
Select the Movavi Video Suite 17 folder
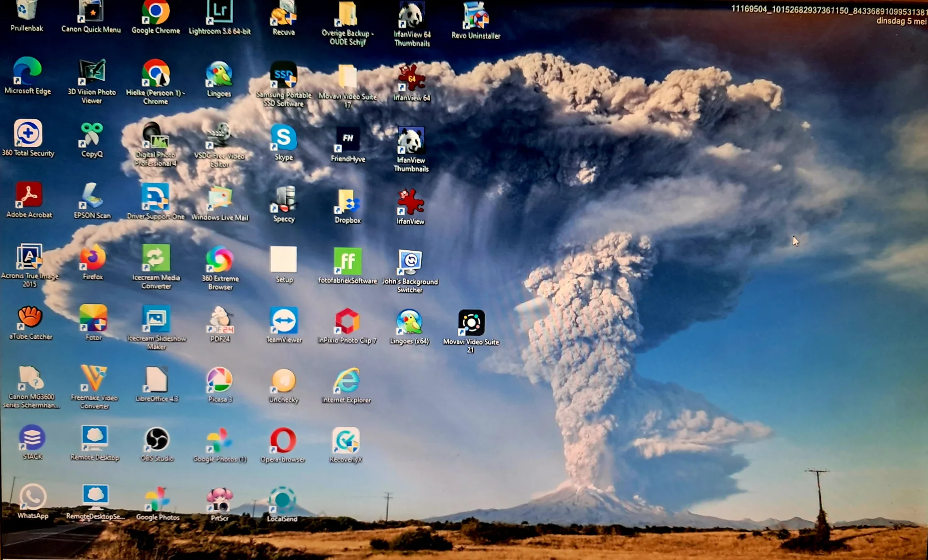pos(348,77)
